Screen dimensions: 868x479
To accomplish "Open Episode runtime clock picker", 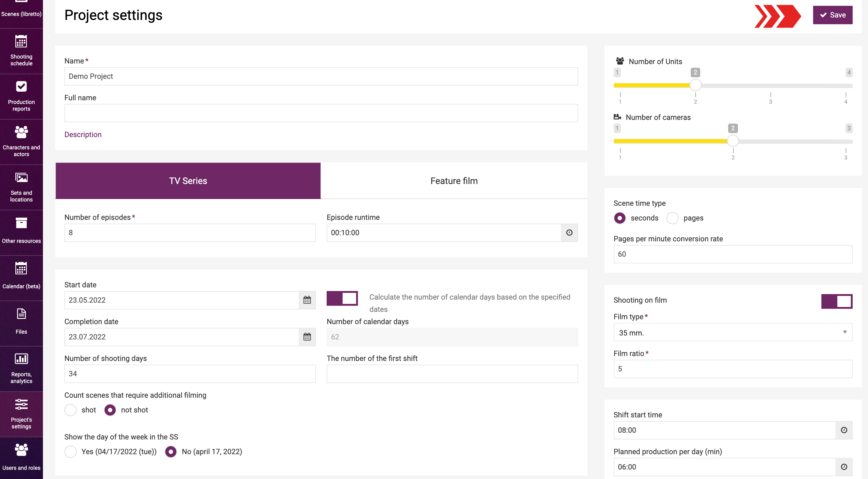I will pyautogui.click(x=570, y=232).
